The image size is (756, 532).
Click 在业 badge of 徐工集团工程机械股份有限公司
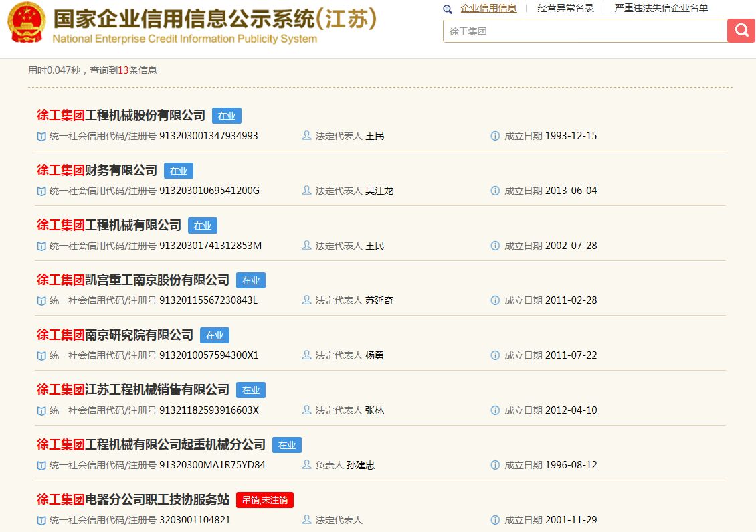pyautogui.click(x=227, y=116)
